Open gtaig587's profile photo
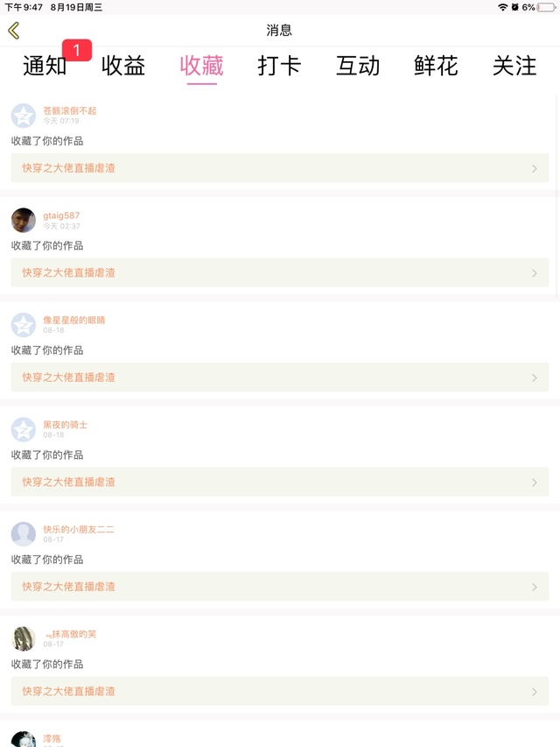Viewport: 560px width, 747px height. (x=24, y=220)
